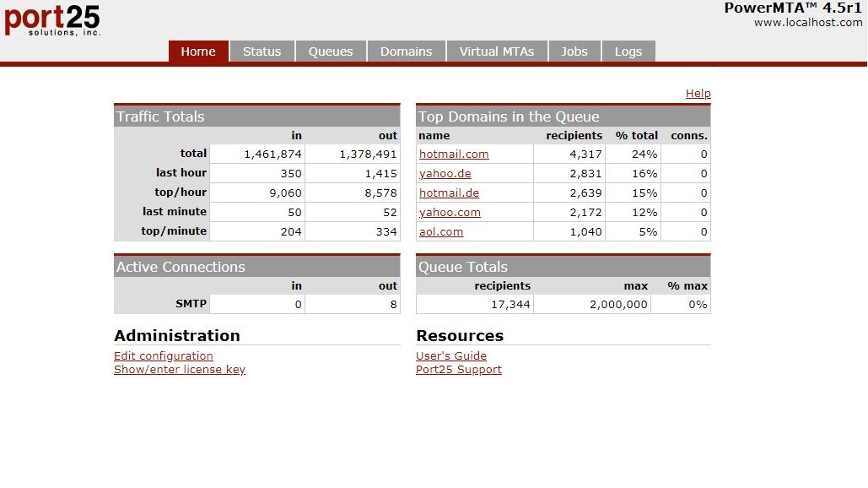This screenshot has height=488, width=868.
Task: Click Edit configuration link
Action: click(164, 355)
